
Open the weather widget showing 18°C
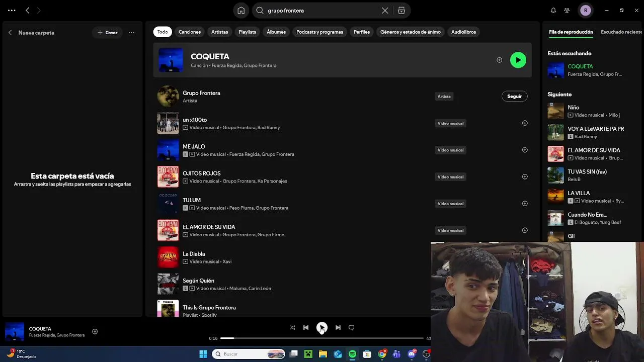point(21,354)
